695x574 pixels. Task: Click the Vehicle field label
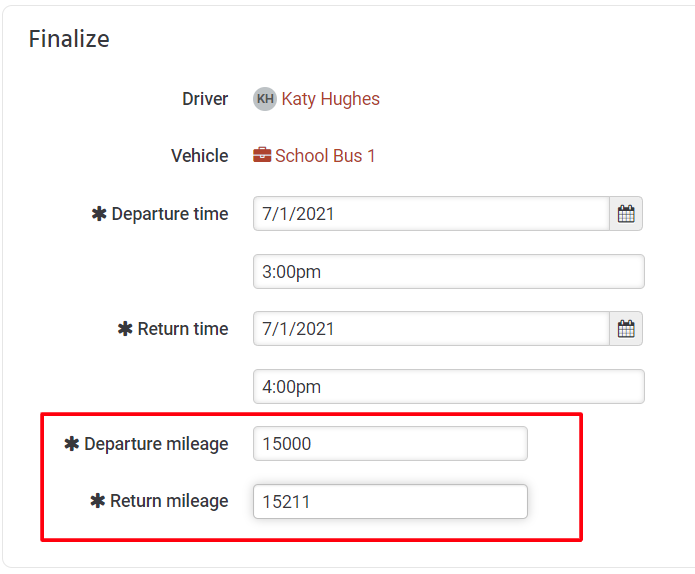pyautogui.click(x=199, y=156)
